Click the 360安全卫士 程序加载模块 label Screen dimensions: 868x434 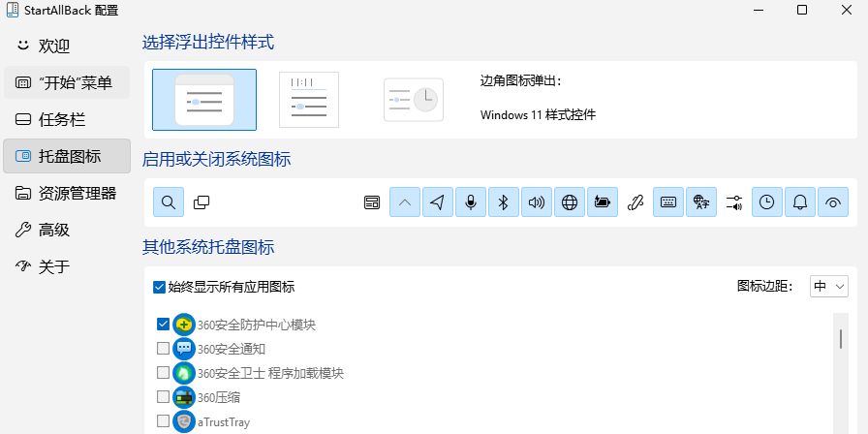(x=270, y=373)
